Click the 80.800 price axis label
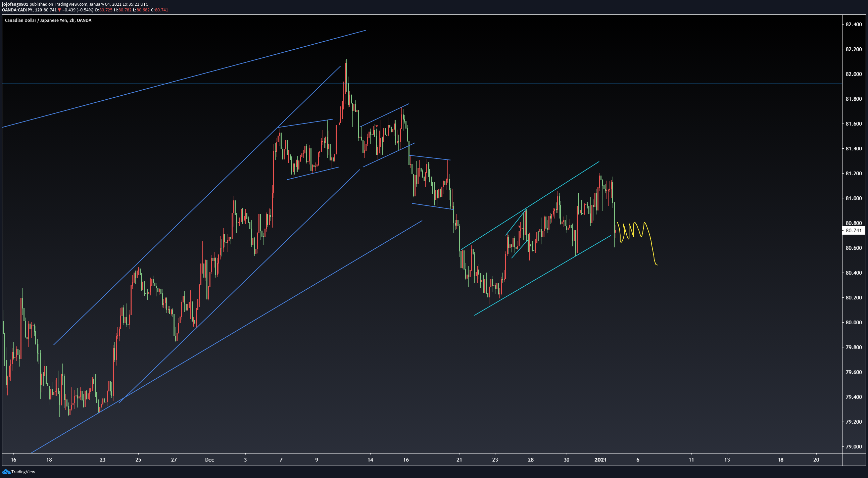 (854, 223)
